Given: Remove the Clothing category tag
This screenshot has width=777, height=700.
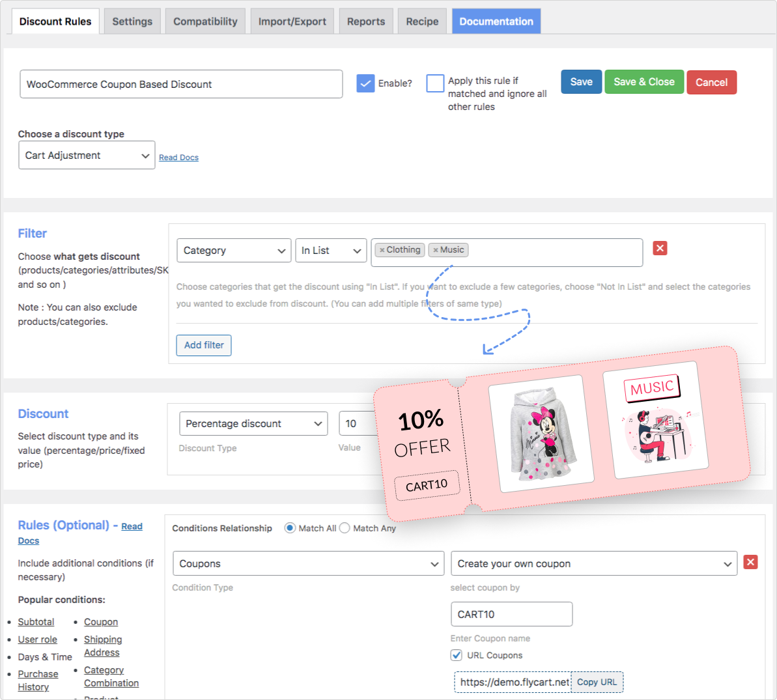Looking at the screenshot, I should (382, 250).
